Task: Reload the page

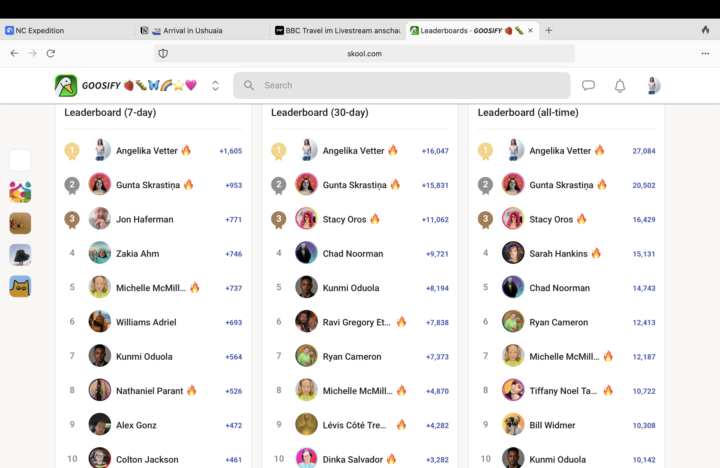Action: pos(51,53)
